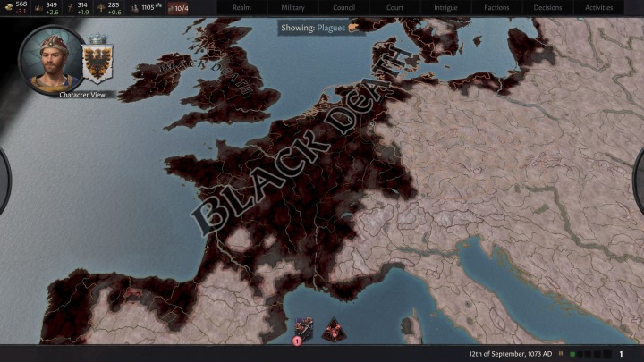This screenshot has height=362, width=644.
Task: Open the Council menu
Action: tap(343, 8)
